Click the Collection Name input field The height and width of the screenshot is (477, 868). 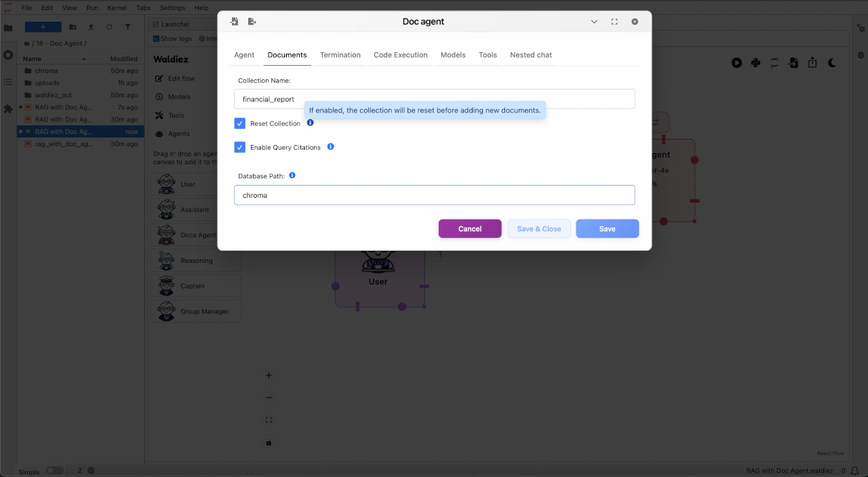pos(434,99)
